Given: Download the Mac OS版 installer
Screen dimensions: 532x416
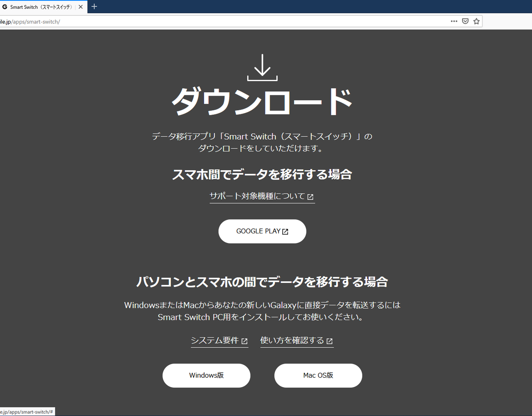Looking at the screenshot, I should [x=318, y=375].
